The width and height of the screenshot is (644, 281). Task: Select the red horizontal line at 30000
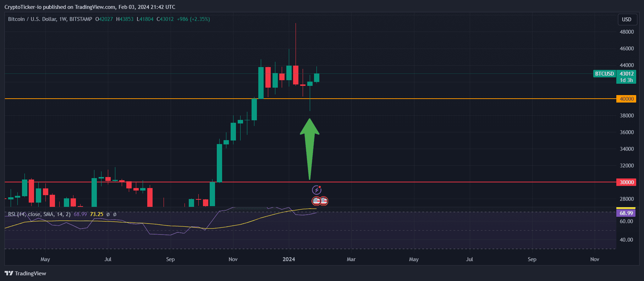point(310,182)
